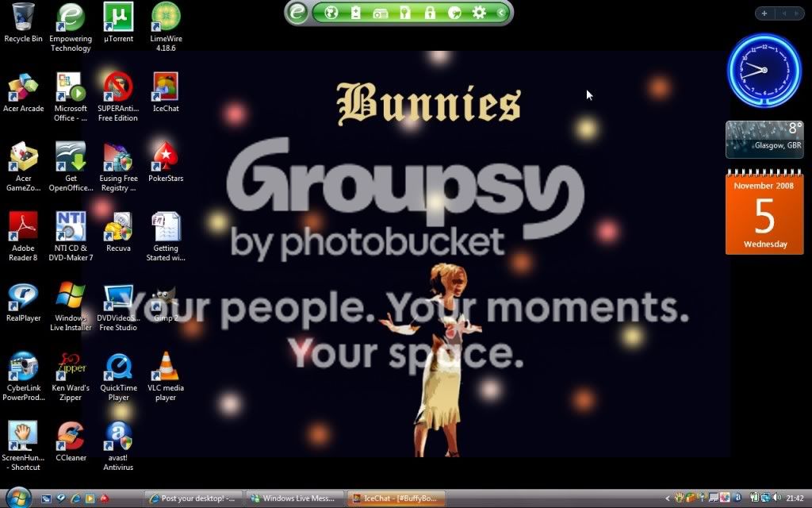
Task: Open Getting Started document icon
Action: (166, 237)
